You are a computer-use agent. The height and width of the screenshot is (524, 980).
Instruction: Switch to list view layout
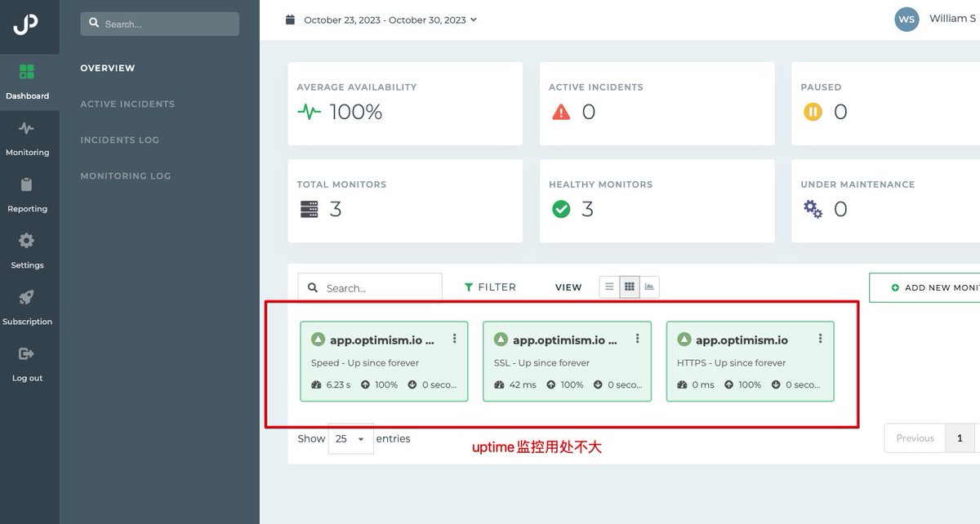pyautogui.click(x=609, y=286)
